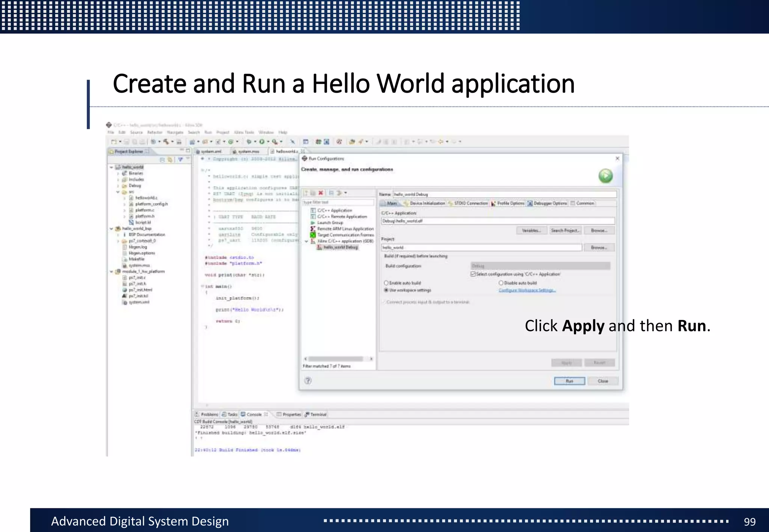Switch to the Common tab
769x532 pixels.
pos(582,203)
